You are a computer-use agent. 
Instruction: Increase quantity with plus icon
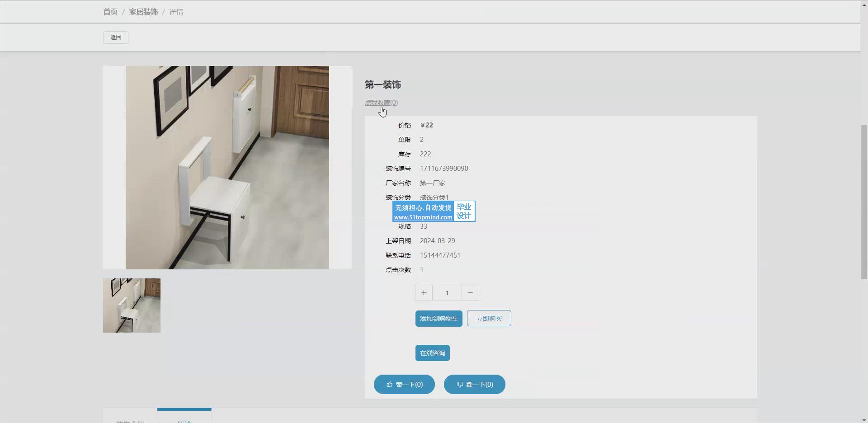point(424,293)
